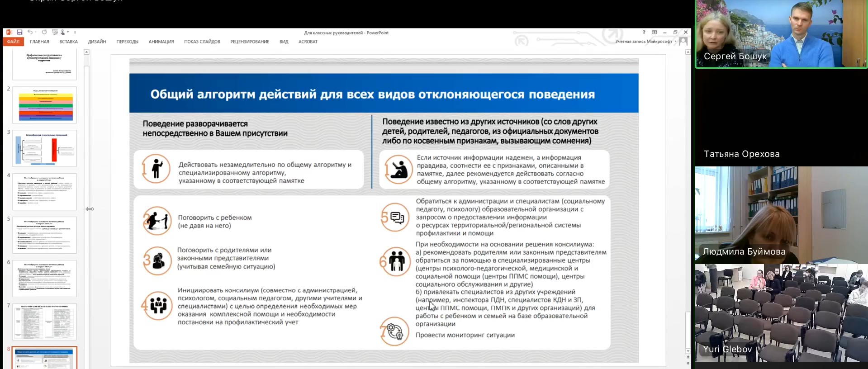The image size is (868, 369).
Task: Click ribbon display options icon
Action: pos(654,33)
